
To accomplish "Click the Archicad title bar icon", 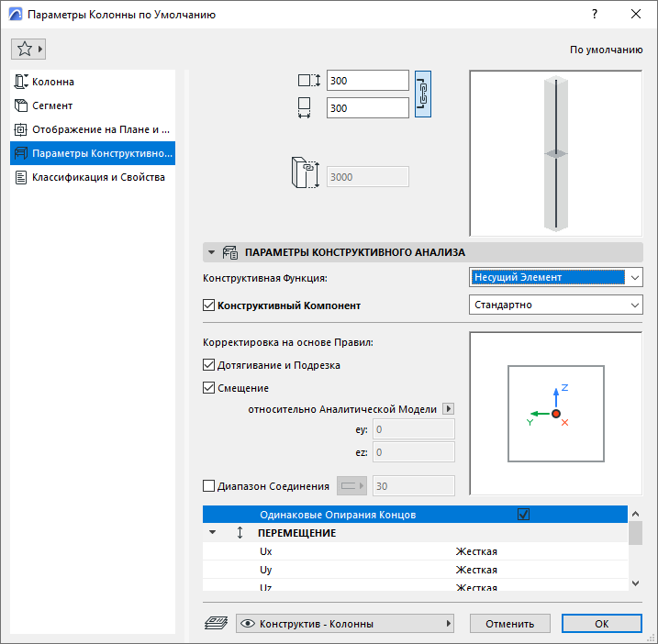I will pyautogui.click(x=16, y=15).
